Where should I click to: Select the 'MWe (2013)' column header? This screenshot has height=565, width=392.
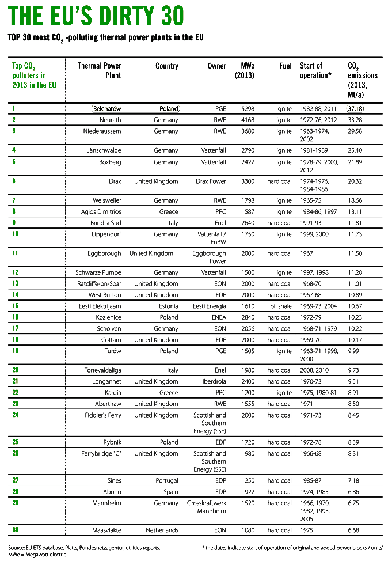click(245, 71)
